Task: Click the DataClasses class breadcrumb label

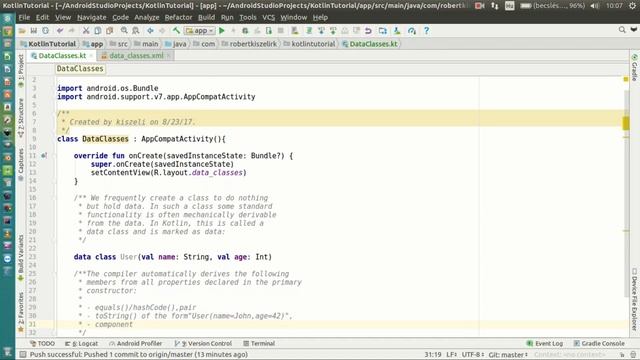Action: click(x=80, y=69)
